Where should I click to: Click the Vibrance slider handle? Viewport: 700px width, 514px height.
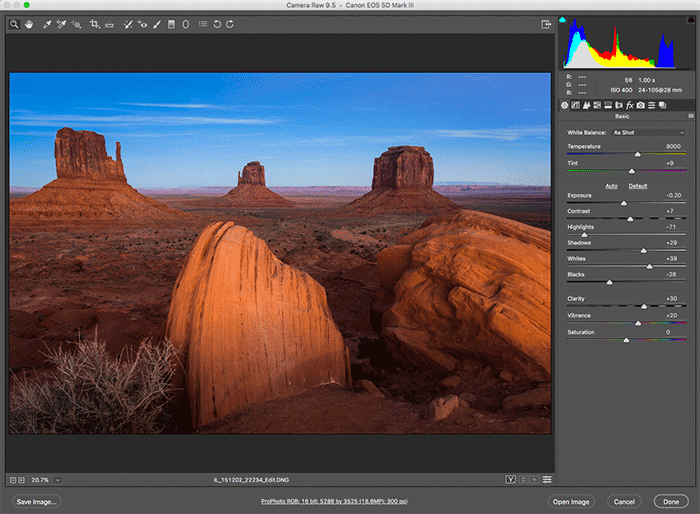tap(638, 323)
